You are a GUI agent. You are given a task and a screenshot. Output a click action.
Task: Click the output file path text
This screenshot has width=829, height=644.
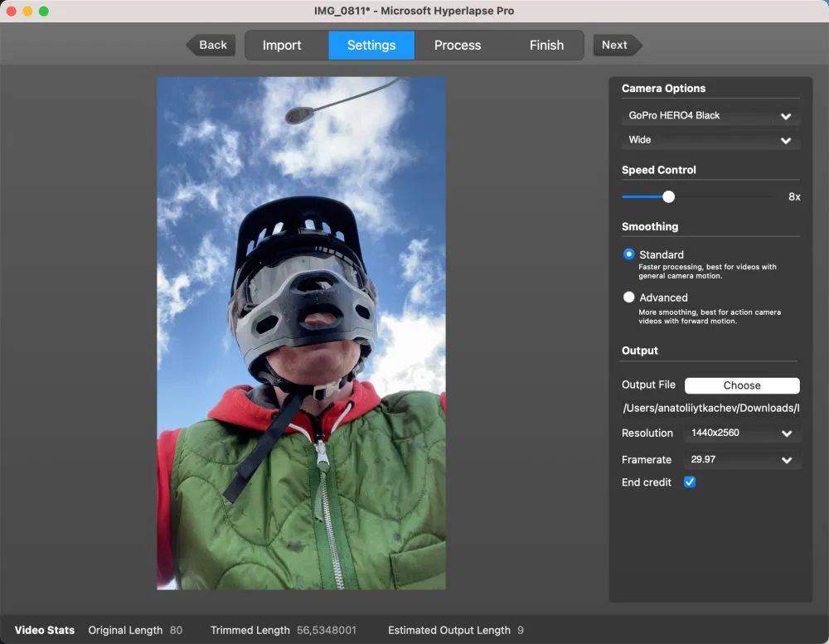pyautogui.click(x=710, y=407)
